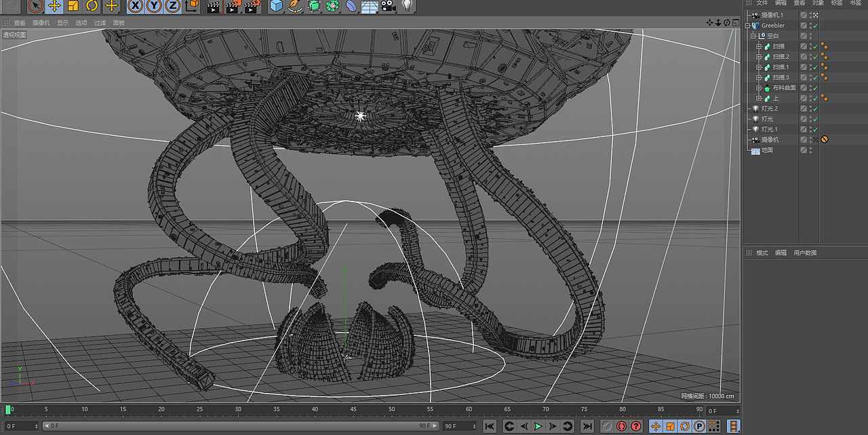Open the viewport 面板 menu
The height and width of the screenshot is (435, 868).
pyautogui.click(x=119, y=22)
